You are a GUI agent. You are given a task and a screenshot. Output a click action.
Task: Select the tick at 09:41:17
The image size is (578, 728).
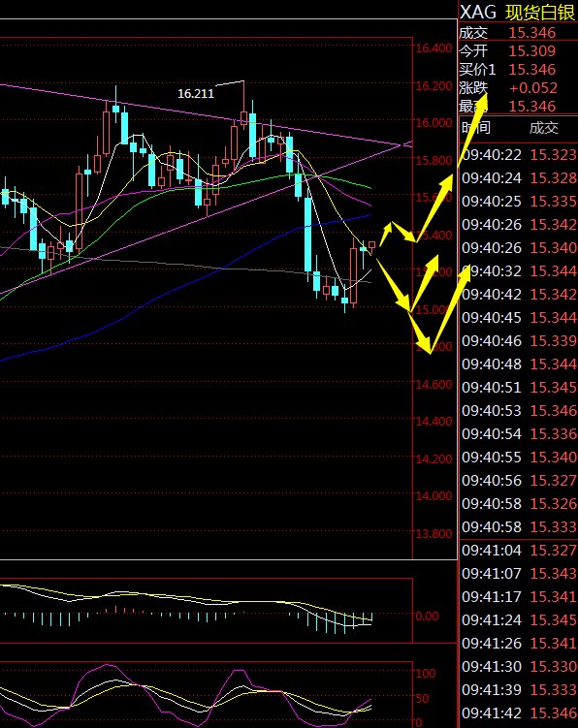pyautogui.click(x=519, y=596)
